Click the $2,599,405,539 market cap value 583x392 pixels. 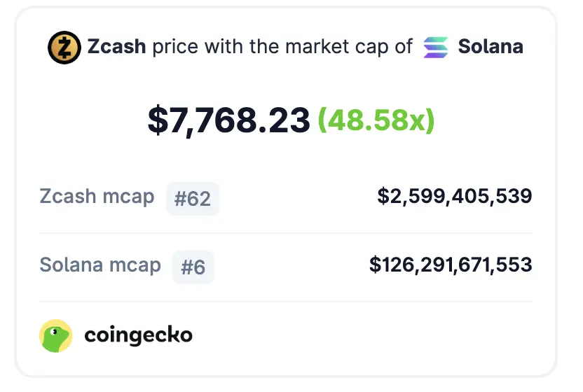(455, 197)
